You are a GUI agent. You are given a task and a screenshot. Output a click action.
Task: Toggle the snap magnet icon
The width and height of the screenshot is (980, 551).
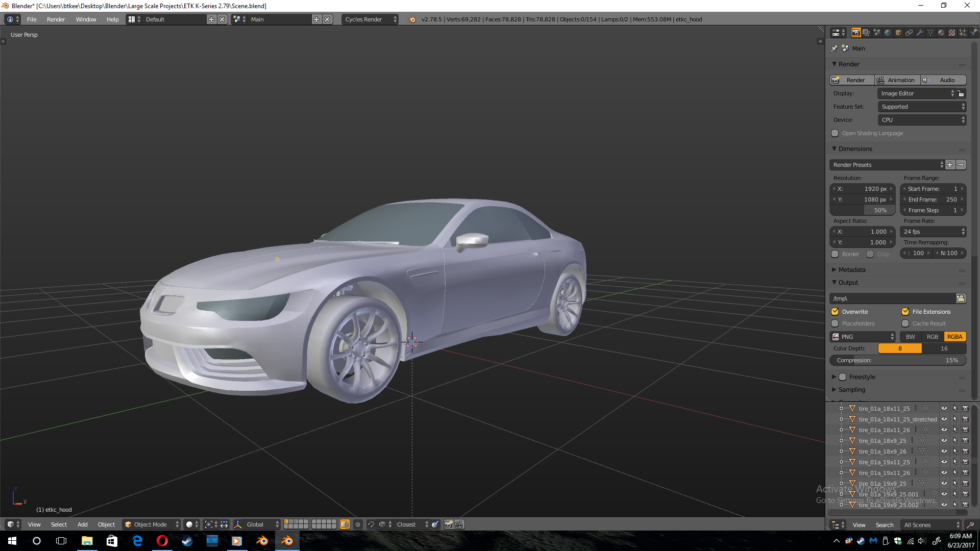(371, 524)
